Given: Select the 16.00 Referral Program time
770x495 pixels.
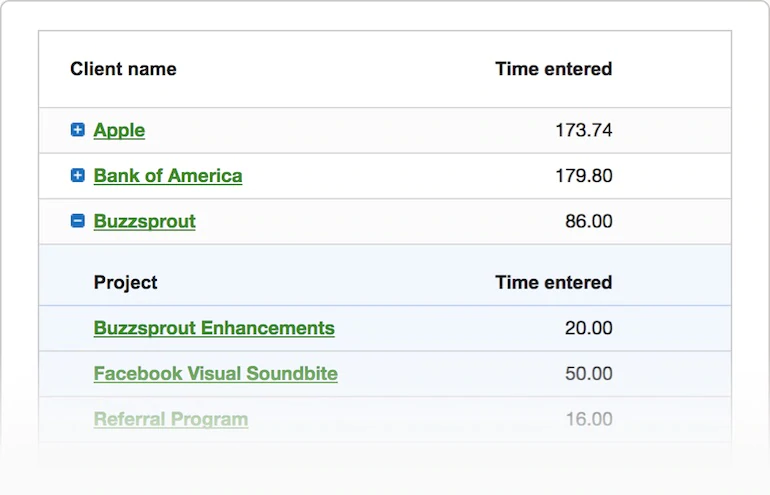Looking at the screenshot, I should tap(589, 419).
